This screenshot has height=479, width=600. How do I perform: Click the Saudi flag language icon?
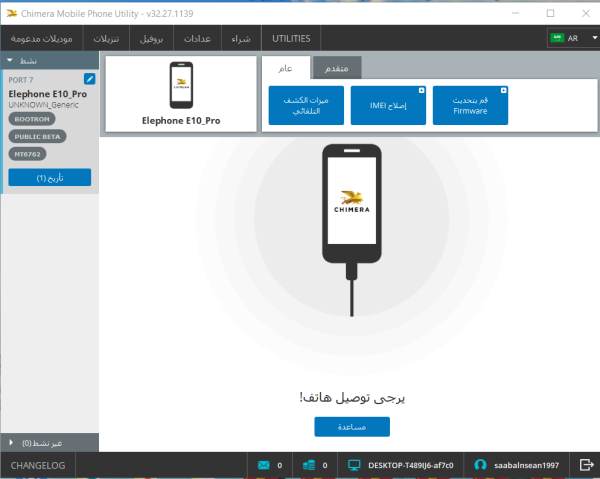(557, 38)
